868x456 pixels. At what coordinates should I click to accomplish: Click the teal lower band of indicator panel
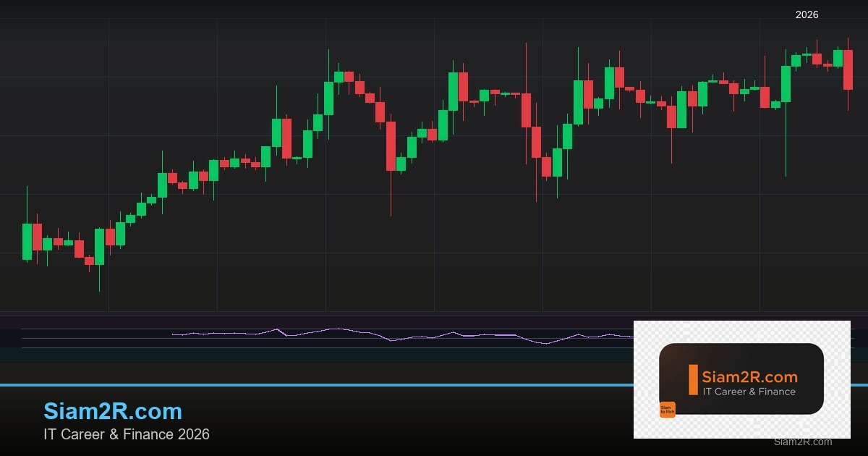point(289,355)
